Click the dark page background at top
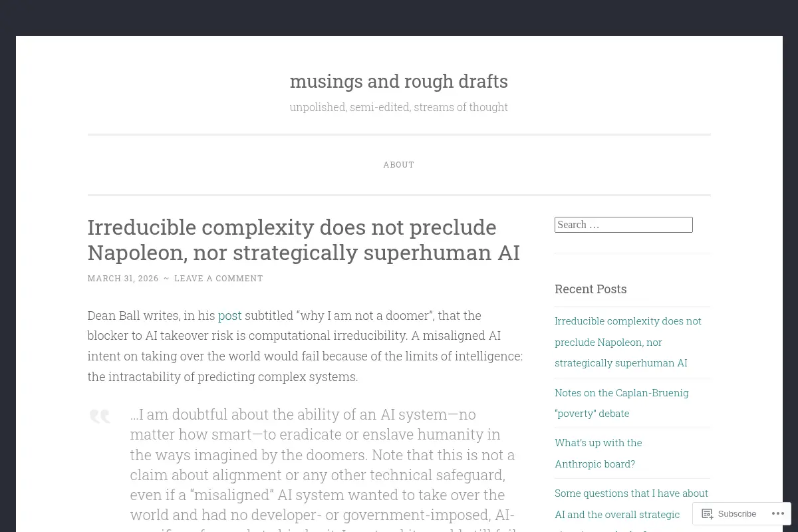Image resolution: width=798 pixels, height=532 pixels. [399, 17]
